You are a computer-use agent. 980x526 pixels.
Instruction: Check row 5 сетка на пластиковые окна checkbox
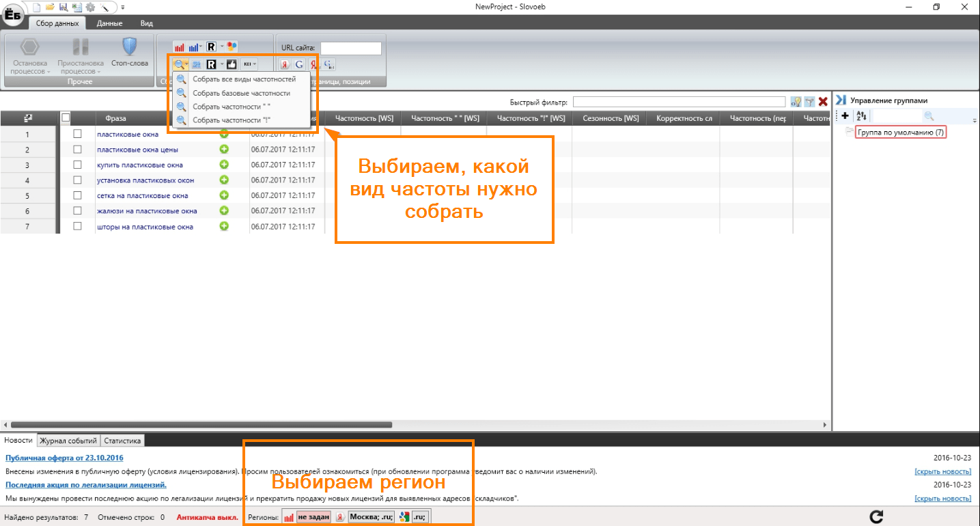point(77,195)
